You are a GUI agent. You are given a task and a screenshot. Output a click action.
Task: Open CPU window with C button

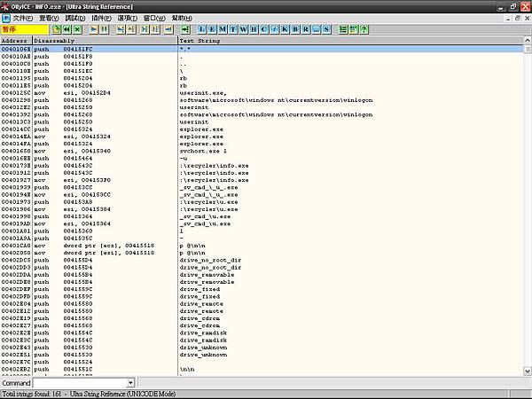[x=264, y=29]
